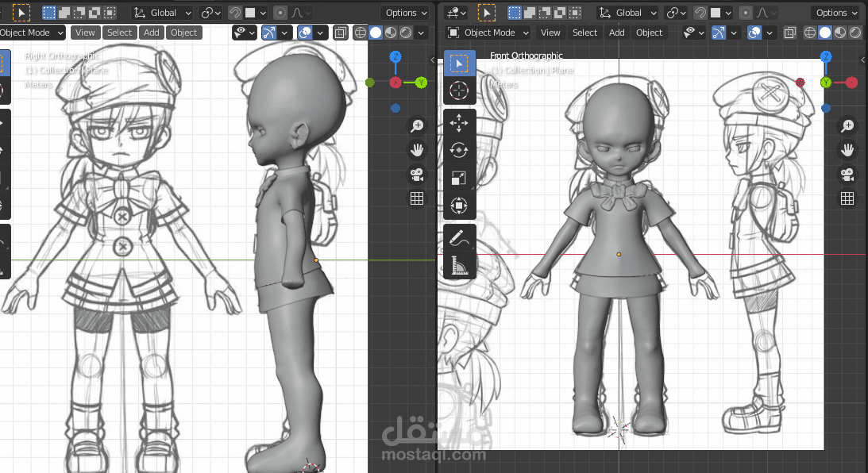This screenshot has height=473, width=868.
Task: Select the Rotate tool in the front view toolbar
Action: pyautogui.click(x=459, y=150)
